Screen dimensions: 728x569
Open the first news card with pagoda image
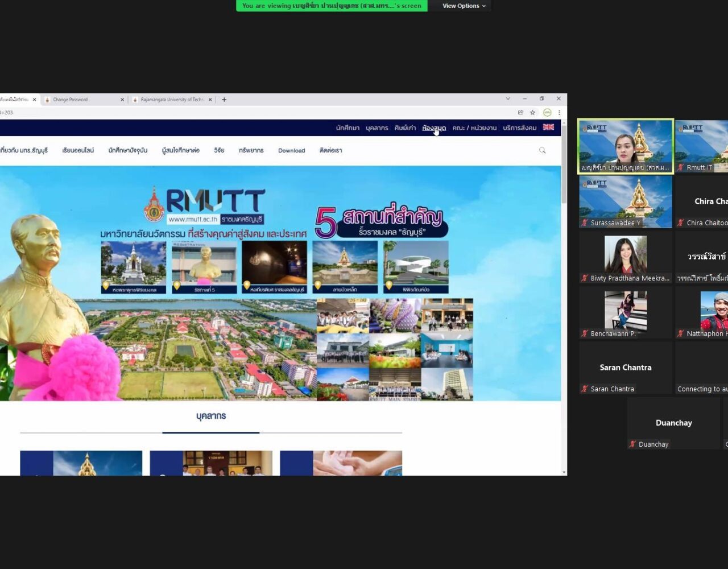(x=81, y=463)
